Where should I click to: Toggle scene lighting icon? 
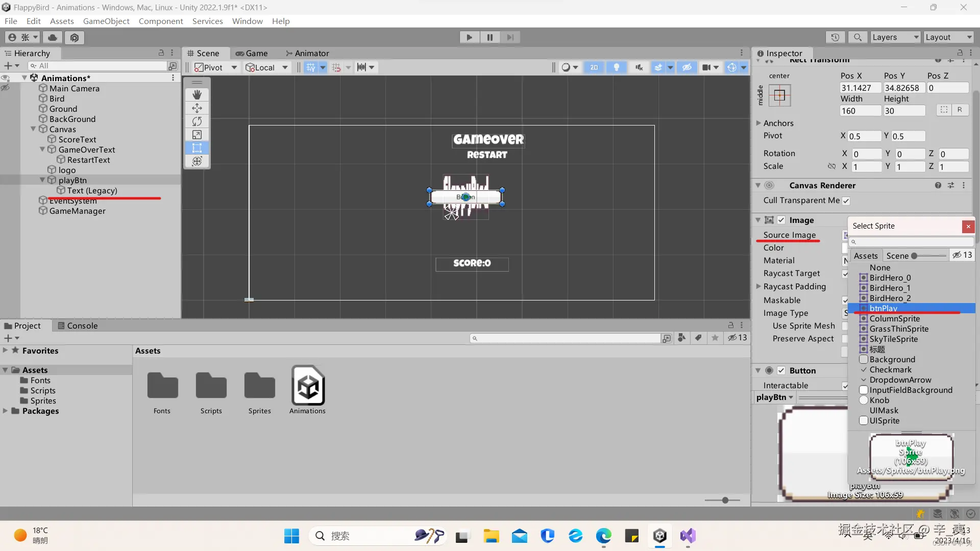(617, 67)
